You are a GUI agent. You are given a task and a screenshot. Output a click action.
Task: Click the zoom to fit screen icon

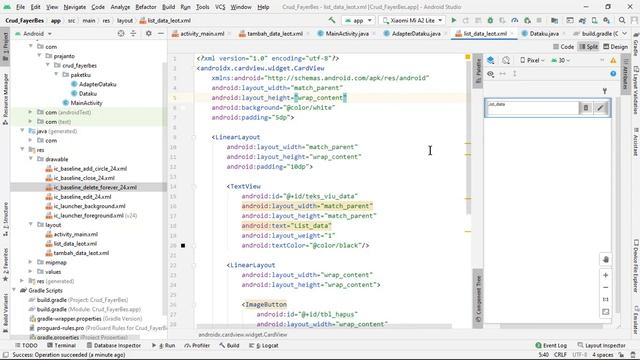pos(606,312)
